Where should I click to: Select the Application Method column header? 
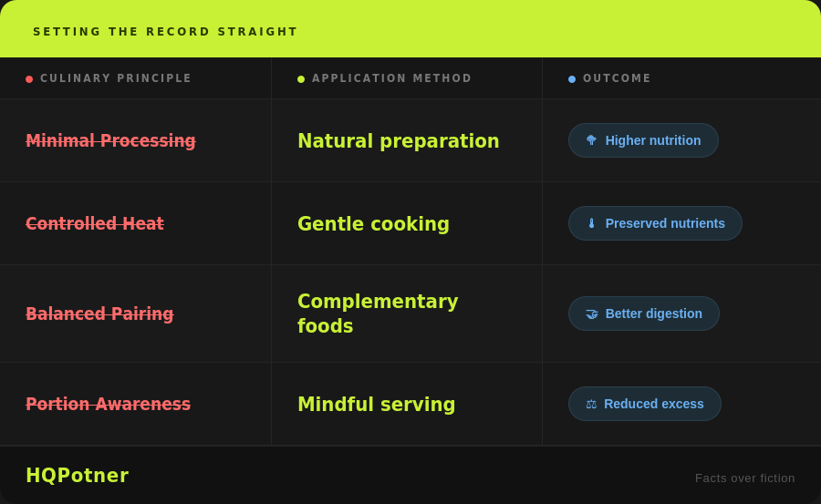click(x=392, y=78)
